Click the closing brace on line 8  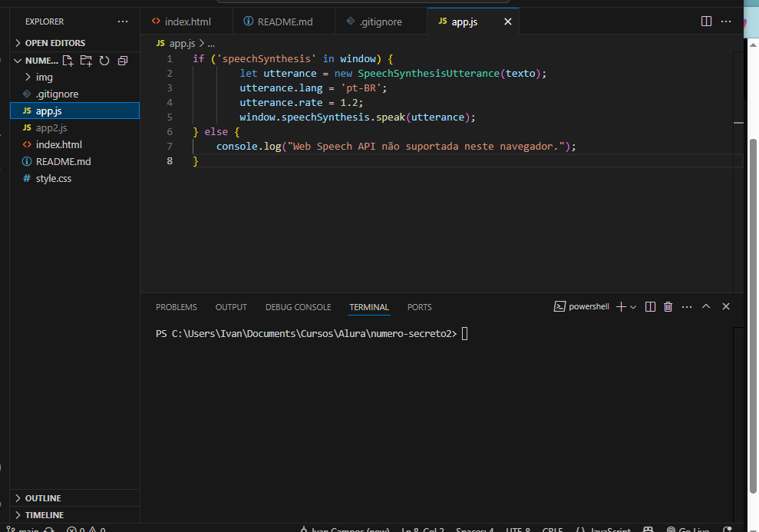(196, 161)
